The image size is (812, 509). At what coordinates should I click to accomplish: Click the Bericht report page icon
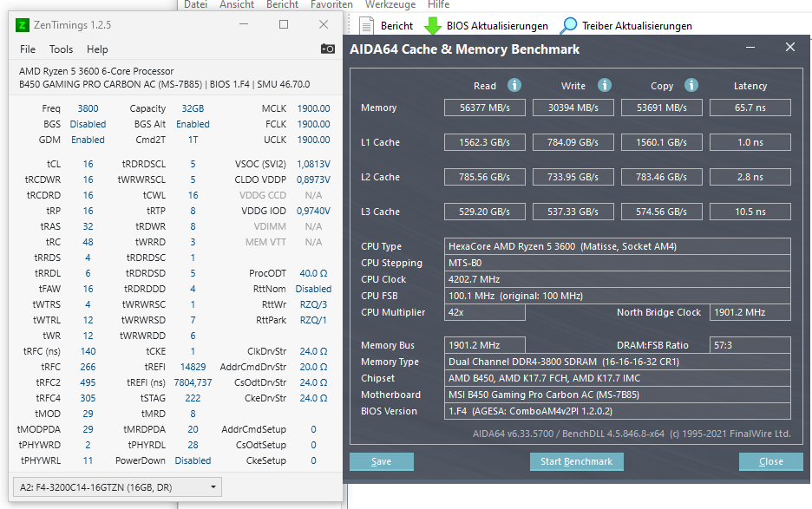pyautogui.click(x=366, y=26)
